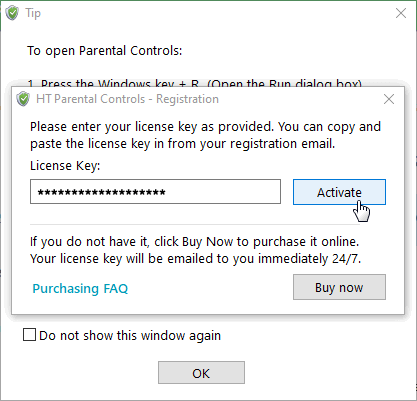Click the 'To open Parental Controls:' heading text

click(x=105, y=51)
